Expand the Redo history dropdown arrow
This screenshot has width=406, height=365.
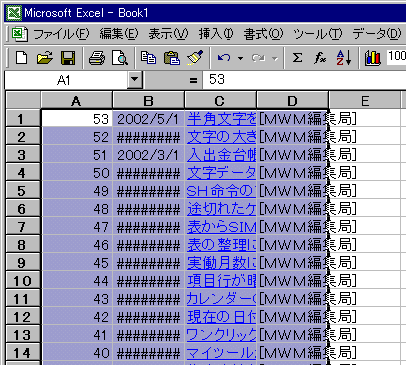(275, 59)
